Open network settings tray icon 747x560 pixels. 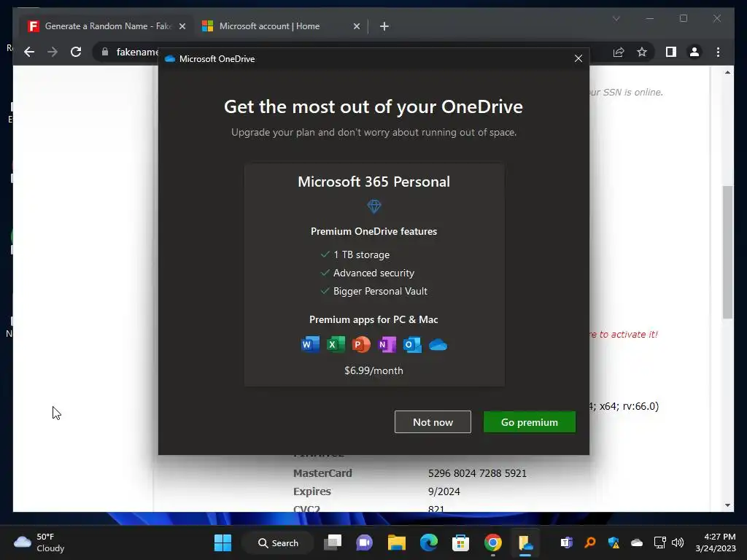[659, 542]
